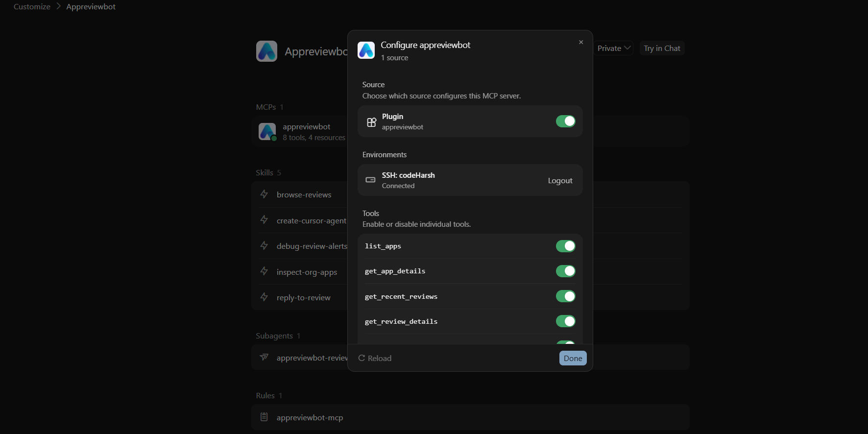Image resolution: width=868 pixels, height=434 pixels.
Task: Click the '1 source' subtitle
Action: (x=394, y=58)
